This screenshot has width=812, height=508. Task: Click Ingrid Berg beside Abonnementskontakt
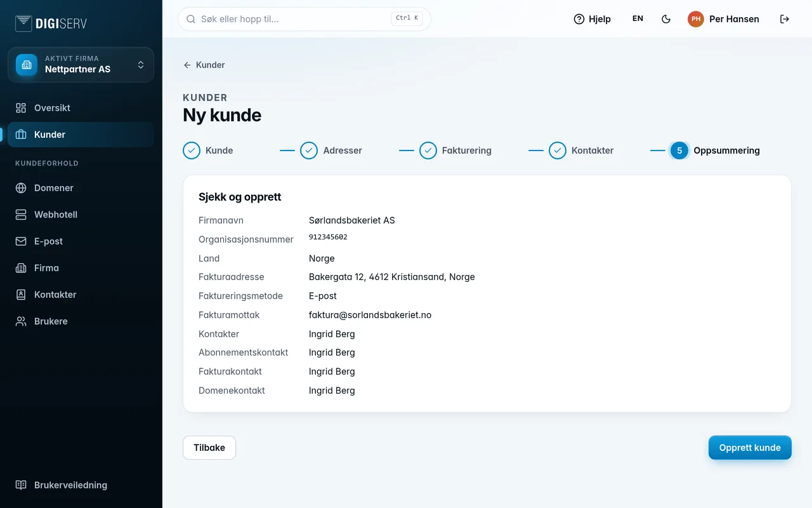[332, 352]
